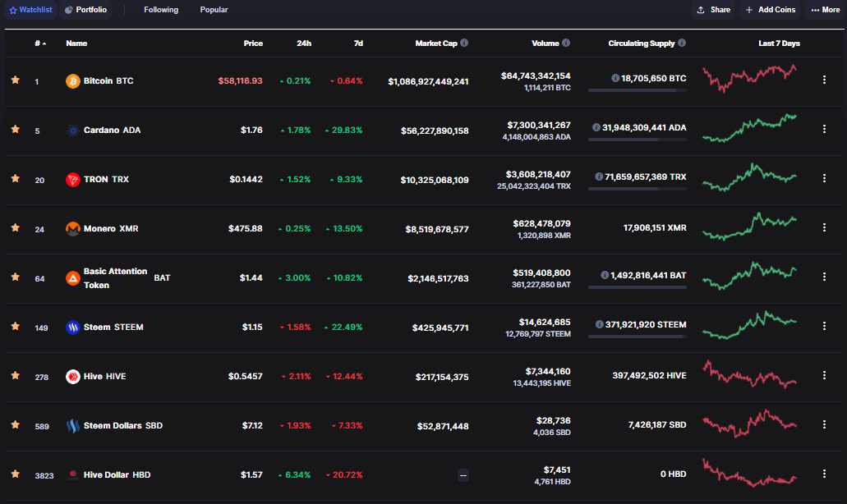This screenshot has height=504, width=847.
Task: Click the Hive red logo icon
Action: pos(73,377)
